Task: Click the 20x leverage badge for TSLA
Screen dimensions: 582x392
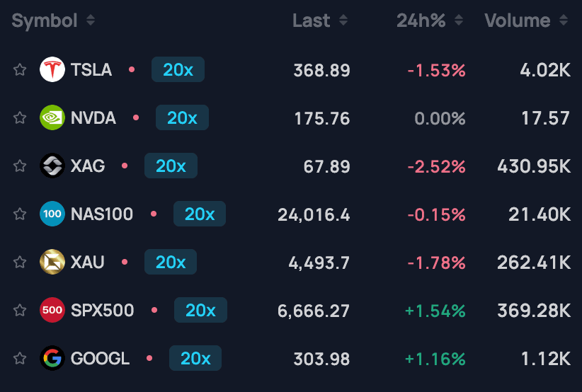Action: [x=178, y=70]
